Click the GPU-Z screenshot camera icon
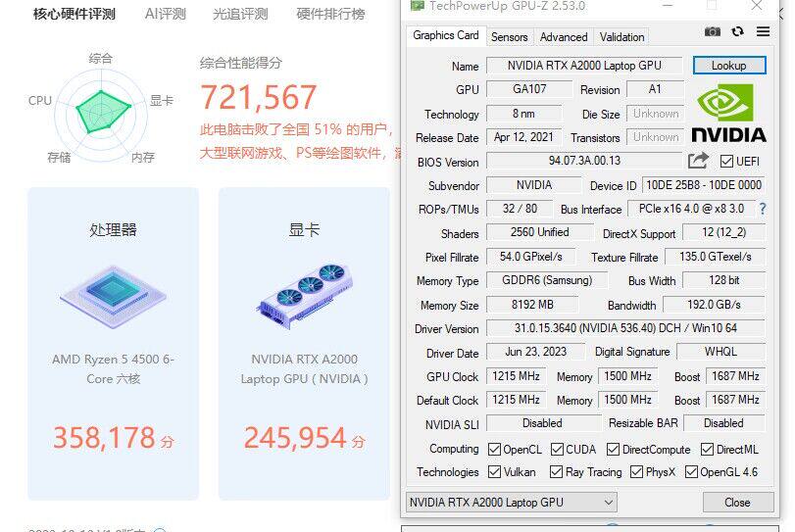Image resolution: width=795 pixels, height=532 pixels. pyautogui.click(x=713, y=32)
